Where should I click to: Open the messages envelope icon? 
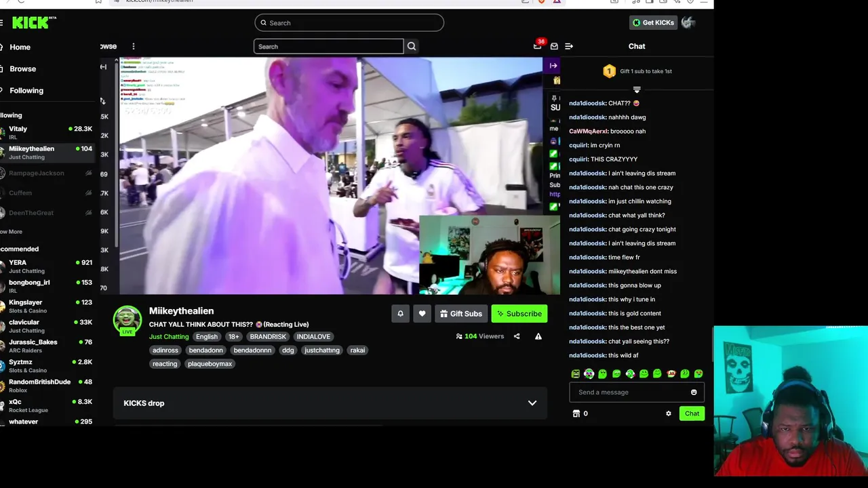point(554,46)
